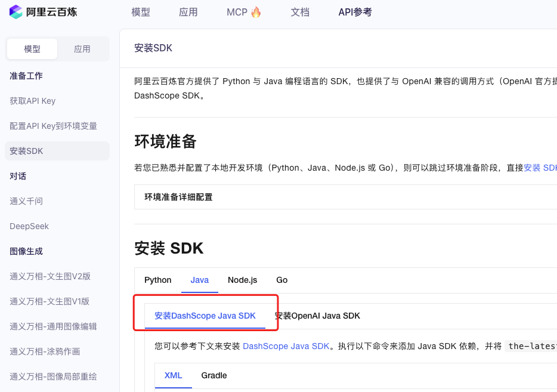Select the 安装OpenAI Java SDK tab
Viewport: 557px width, 392px height.
(318, 316)
